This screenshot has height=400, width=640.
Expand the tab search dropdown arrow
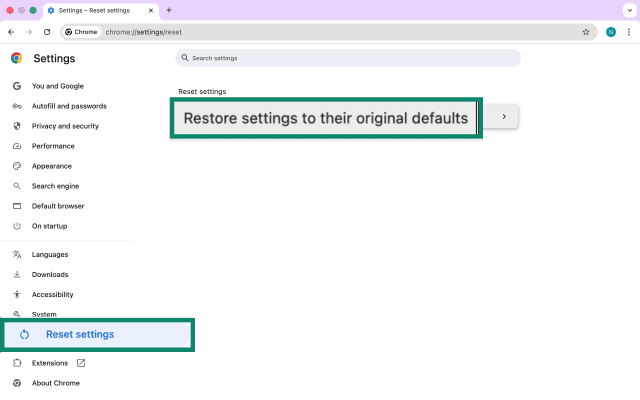pyautogui.click(x=629, y=10)
